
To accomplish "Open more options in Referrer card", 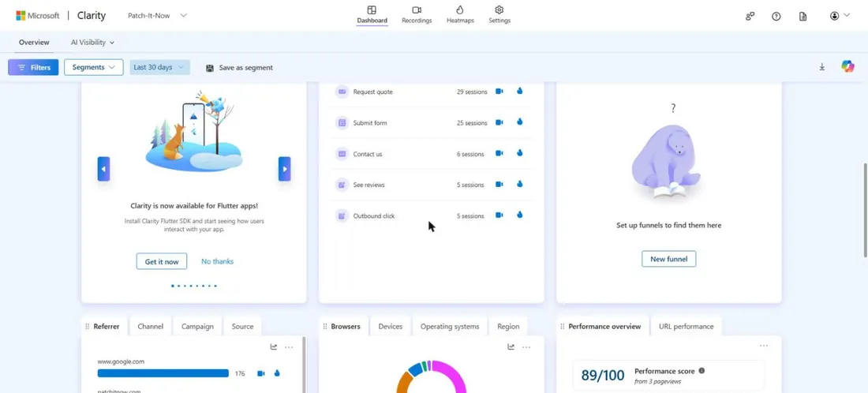I will [x=289, y=347].
